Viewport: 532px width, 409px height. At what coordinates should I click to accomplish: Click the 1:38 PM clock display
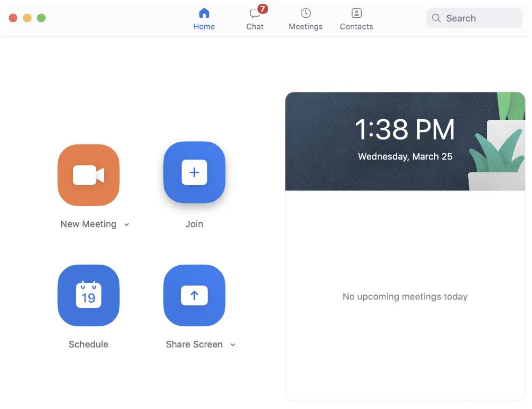click(x=405, y=129)
